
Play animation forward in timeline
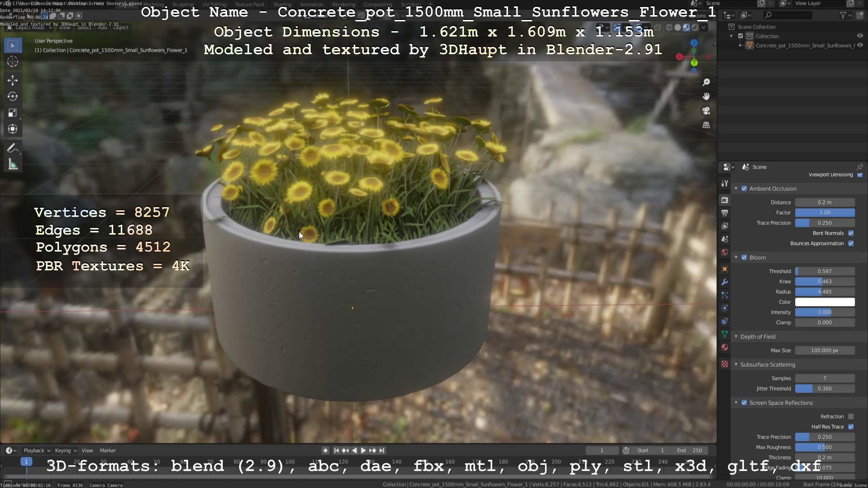[x=363, y=450]
